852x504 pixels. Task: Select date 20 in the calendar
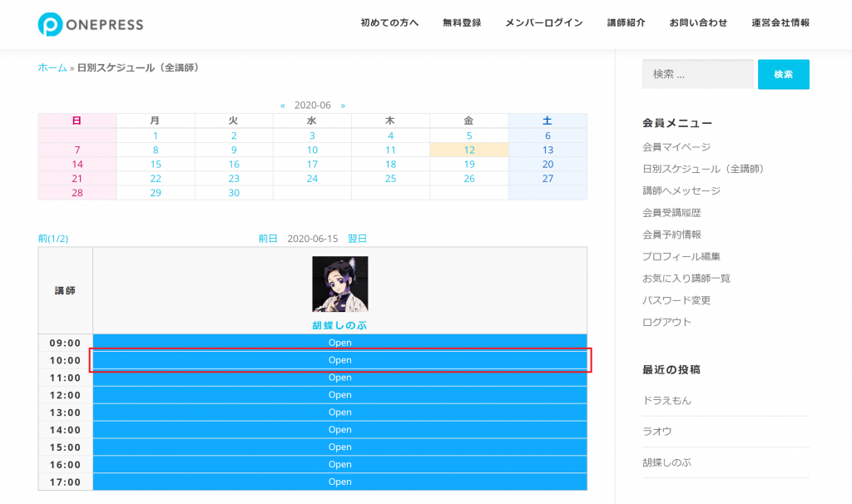pyautogui.click(x=547, y=164)
